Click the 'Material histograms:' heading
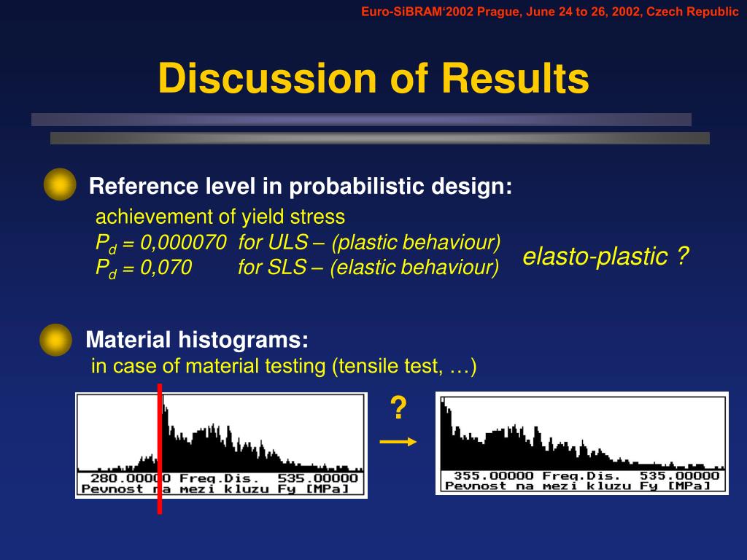This screenshot has height=560, width=747. point(197,340)
